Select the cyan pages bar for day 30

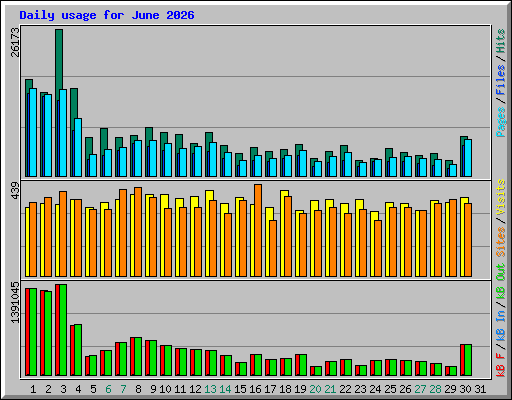[468, 158]
